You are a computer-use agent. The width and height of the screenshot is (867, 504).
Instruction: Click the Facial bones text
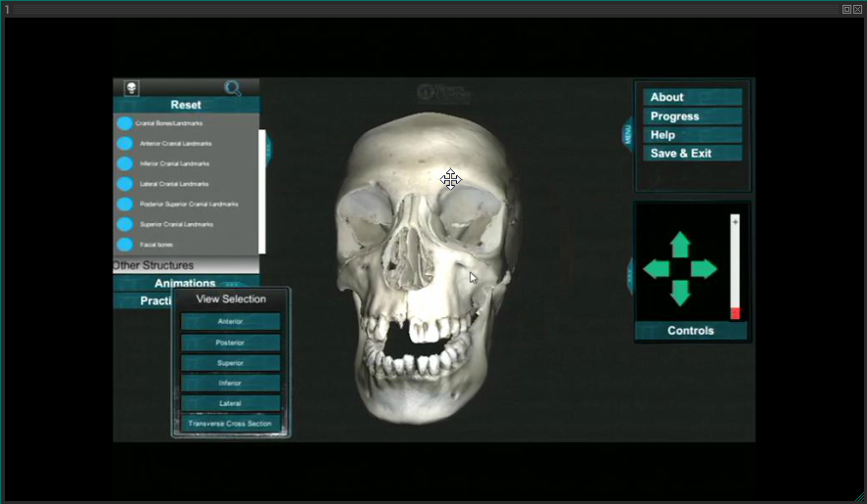pos(156,245)
